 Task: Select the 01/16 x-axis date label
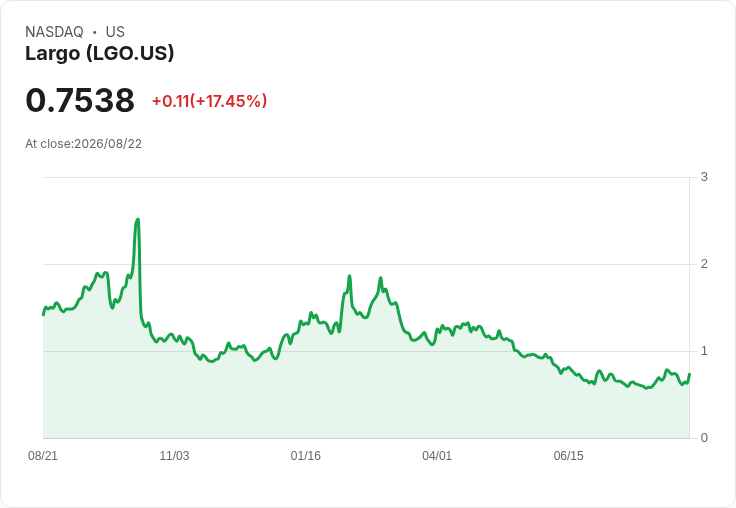(x=306, y=455)
